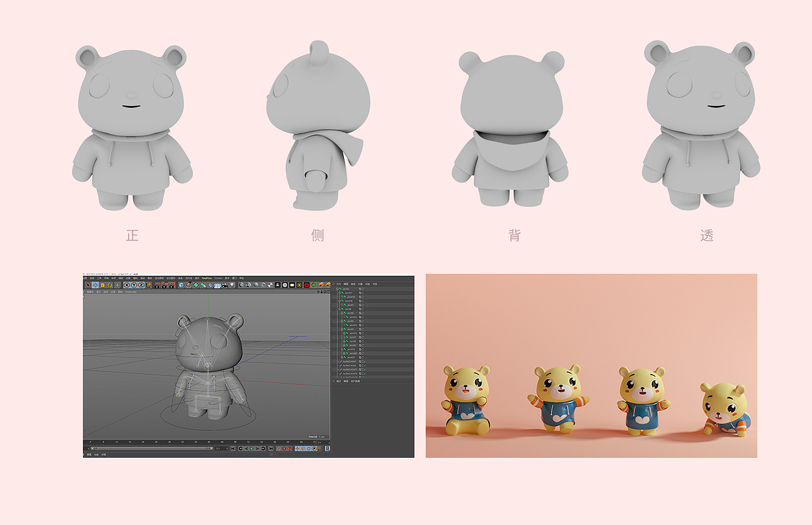Click frame 24 on timeline ruler

[x=157, y=441]
